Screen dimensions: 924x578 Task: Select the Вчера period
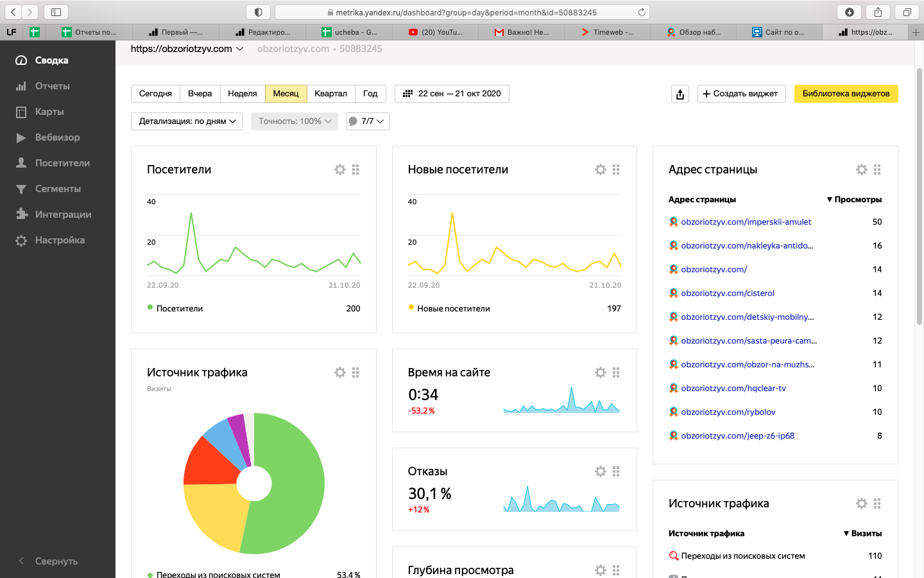pos(200,94)
